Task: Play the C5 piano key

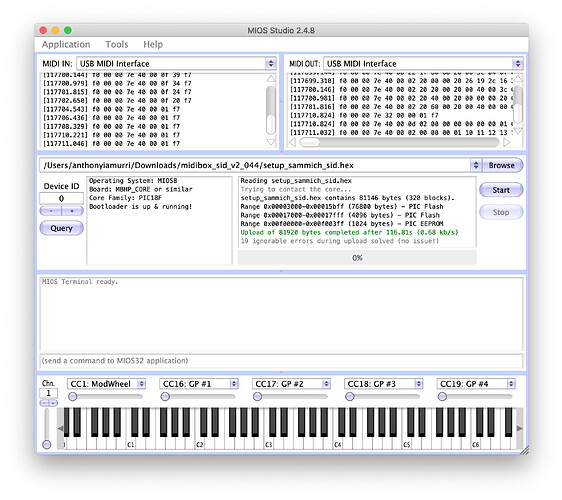Action: click(x=407, y=444)
